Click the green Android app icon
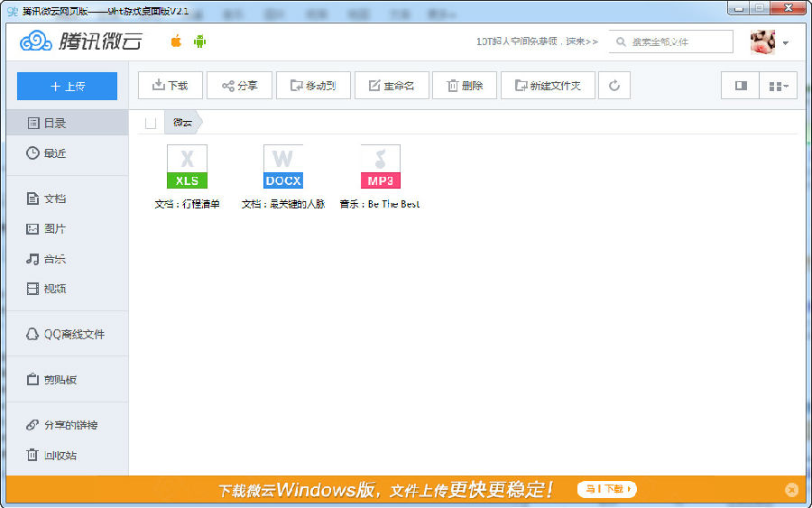This screenshot has height=508, width=812. pyautogui.click(x=200, y=42)
